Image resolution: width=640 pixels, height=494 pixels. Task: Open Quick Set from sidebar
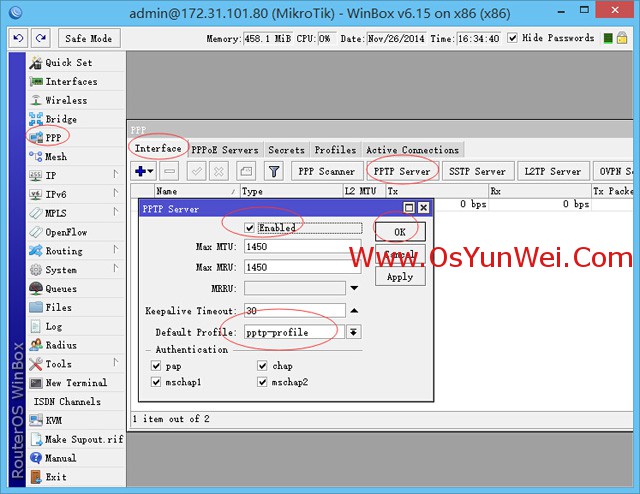pos(76,62)
